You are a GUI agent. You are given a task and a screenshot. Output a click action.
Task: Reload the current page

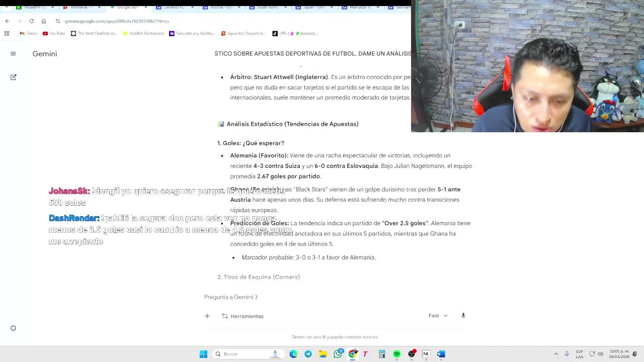31,21
